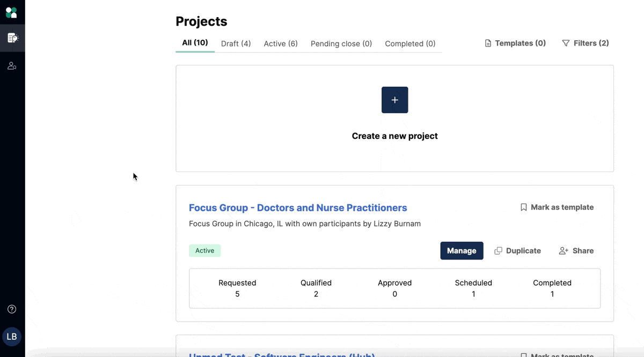Open the Projects sidebar icon
Screen dimensions: 644x357
pos(12,38)
